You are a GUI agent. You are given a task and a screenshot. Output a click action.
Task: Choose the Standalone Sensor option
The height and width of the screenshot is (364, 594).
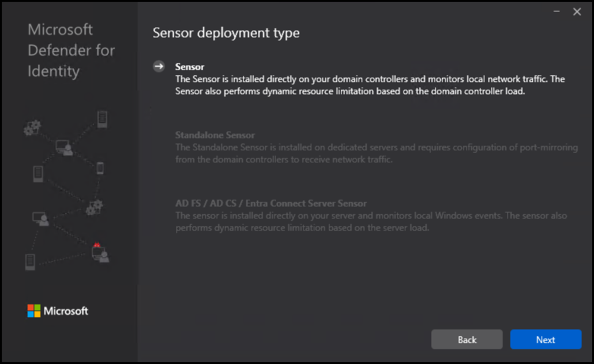[x=215, y=135]
